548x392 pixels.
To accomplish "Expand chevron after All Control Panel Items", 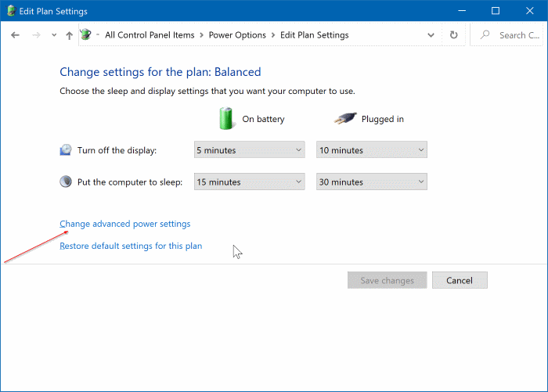I will [x=202, y=35].
